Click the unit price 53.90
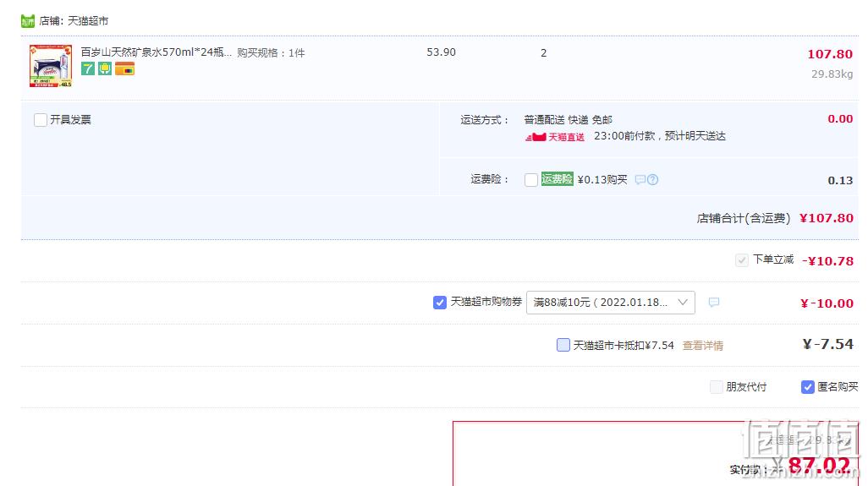This screenshot has width=868, height=486. coord(442,52)
